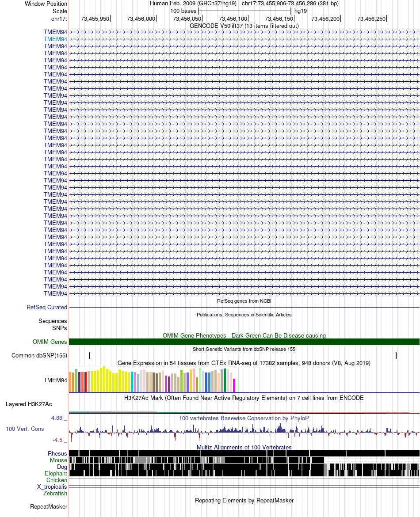Viewport: 420px width, 517px height.
Task: Click the Layered H3K27Ac track label
Action: (29, 404)
